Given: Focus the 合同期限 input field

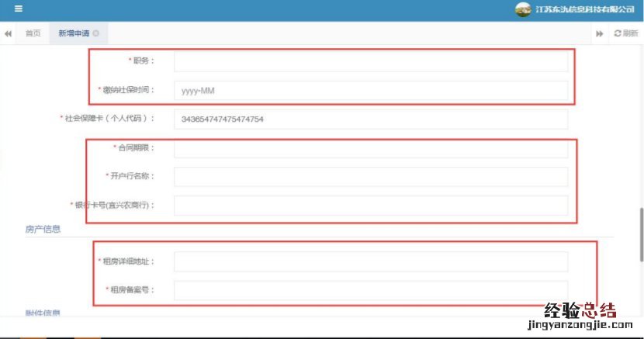Looking at the screenshot, I should pyautogui.click(x=371, y=148).
